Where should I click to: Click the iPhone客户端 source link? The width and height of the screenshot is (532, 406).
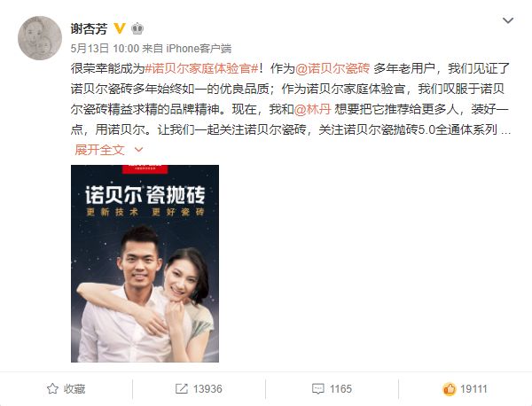pos(199,49)
